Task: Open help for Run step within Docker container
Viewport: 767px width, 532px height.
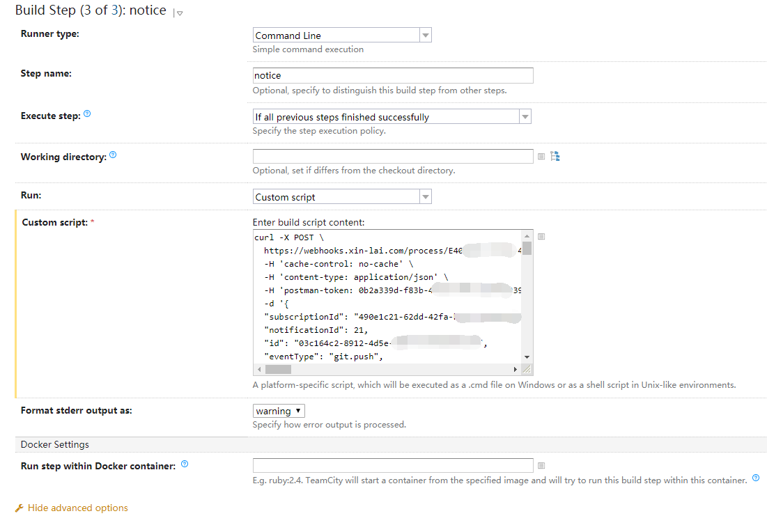Action: [185, 464]
